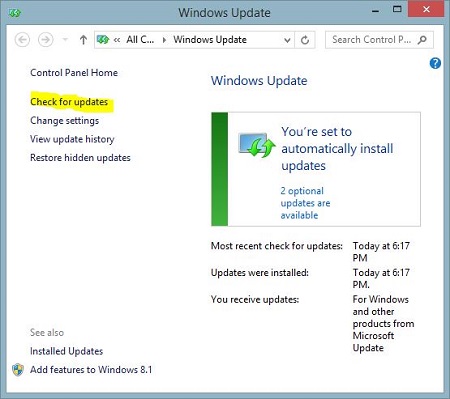450x399 pixels.
Task: Open 2 optional updates are available
Action: click(305, 203)
